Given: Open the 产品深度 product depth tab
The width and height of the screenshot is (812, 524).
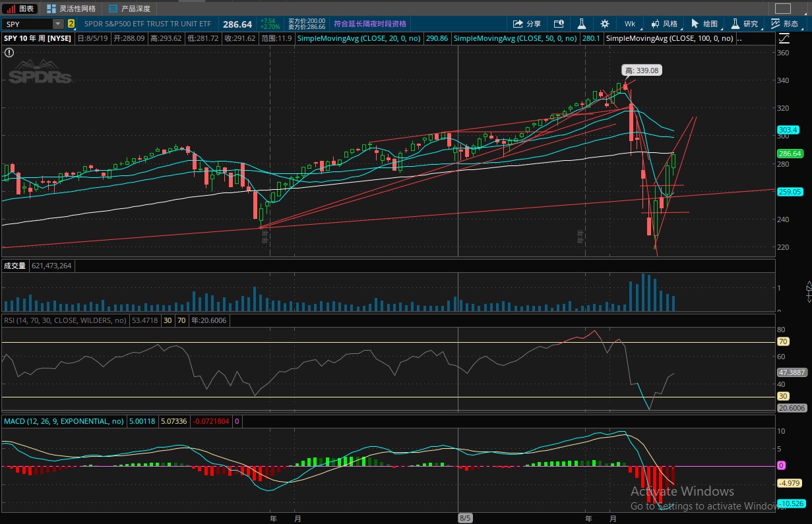Looking at the screenshot, I should [130, 9].
